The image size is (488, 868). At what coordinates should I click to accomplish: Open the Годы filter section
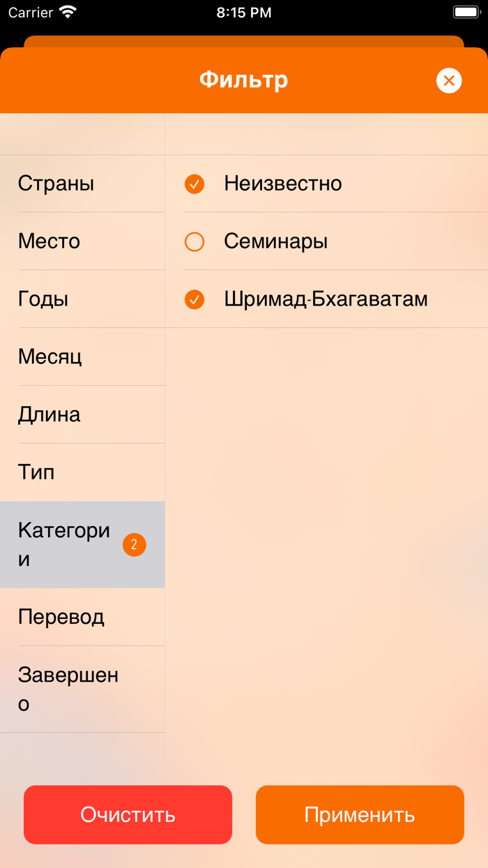tap(82, 299)
